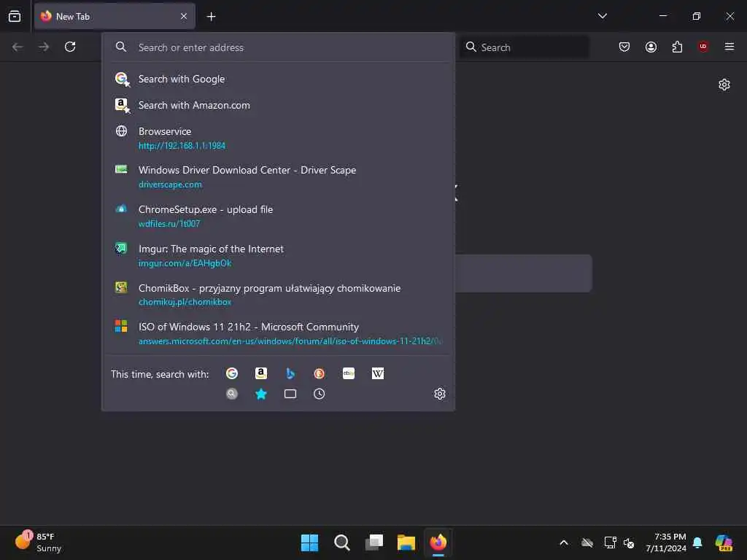The height and width of the screenshot is (560, 747).
Task: Search history using the clock icon
Action: pyautogui.click(x=320, y=394)
